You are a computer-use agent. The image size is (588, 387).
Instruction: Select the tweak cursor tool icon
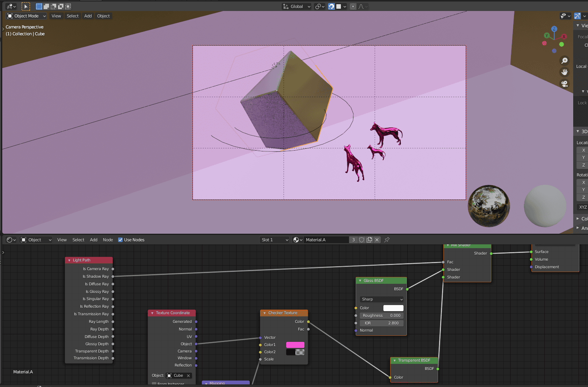(x=25, y=6)
